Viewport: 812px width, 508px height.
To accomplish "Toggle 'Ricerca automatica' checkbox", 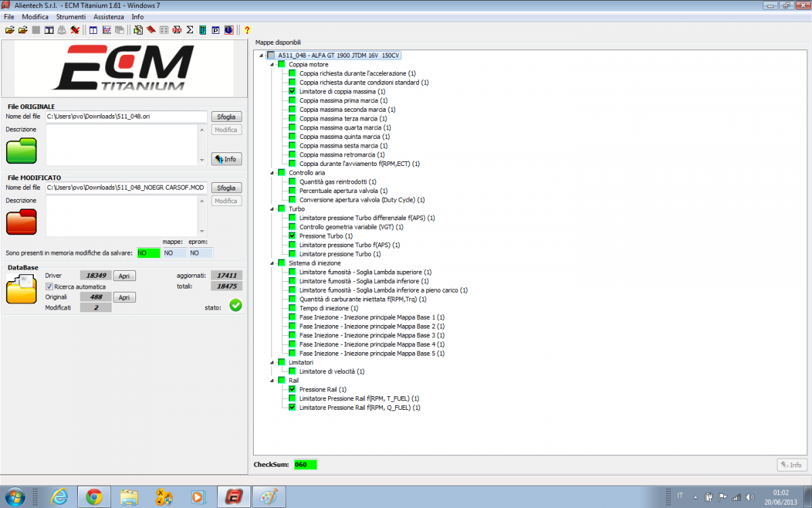I will pos(49,287).
